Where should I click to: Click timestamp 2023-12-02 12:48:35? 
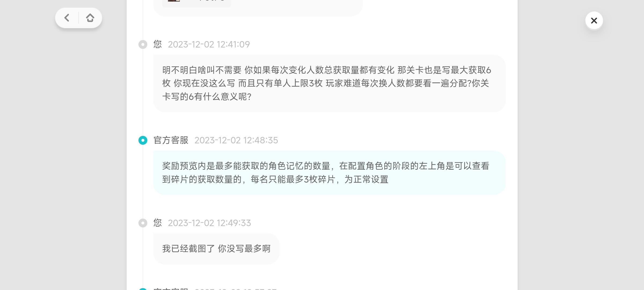coord(236,140)
